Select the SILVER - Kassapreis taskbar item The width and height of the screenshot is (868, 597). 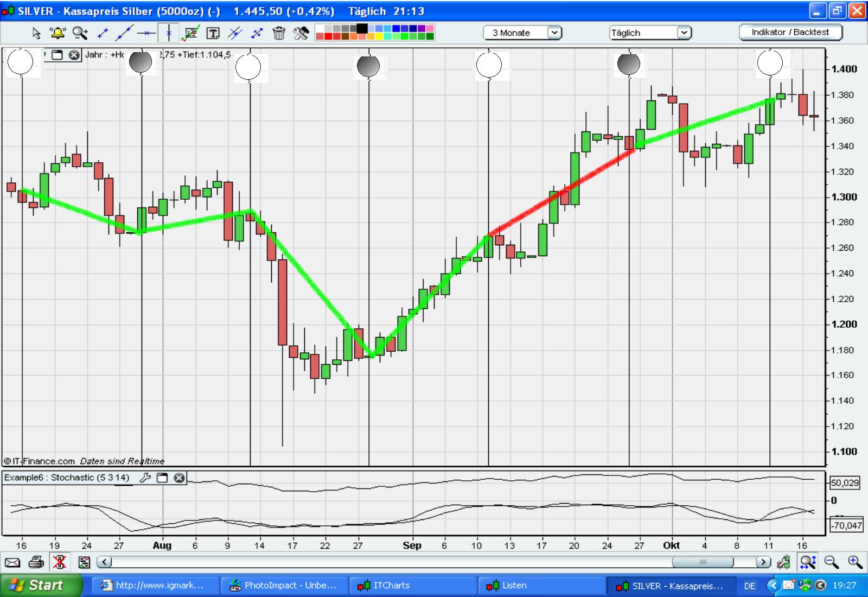click(671, 586)
